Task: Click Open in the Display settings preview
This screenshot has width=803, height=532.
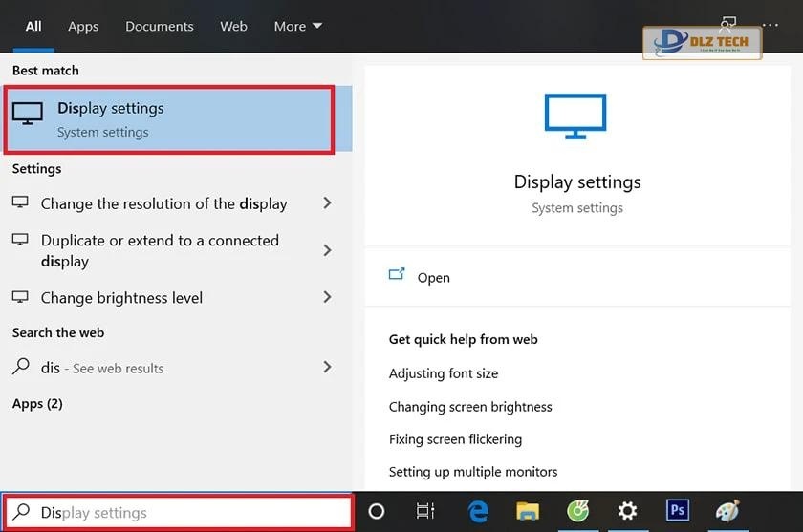Action: point(433,278)
